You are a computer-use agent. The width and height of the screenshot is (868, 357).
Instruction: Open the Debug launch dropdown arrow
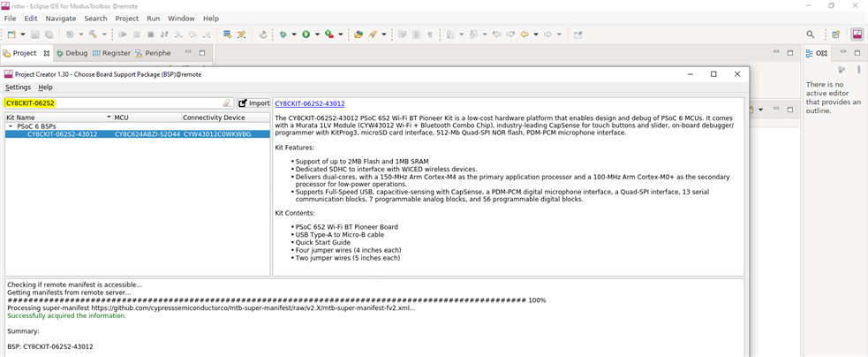click(x=294, y=34)
